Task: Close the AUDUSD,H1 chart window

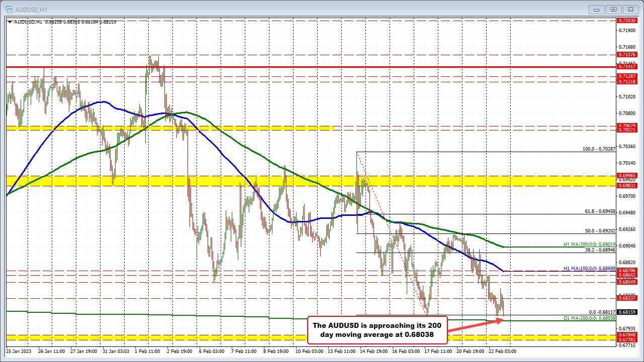Action: click(x=629, y=9)
